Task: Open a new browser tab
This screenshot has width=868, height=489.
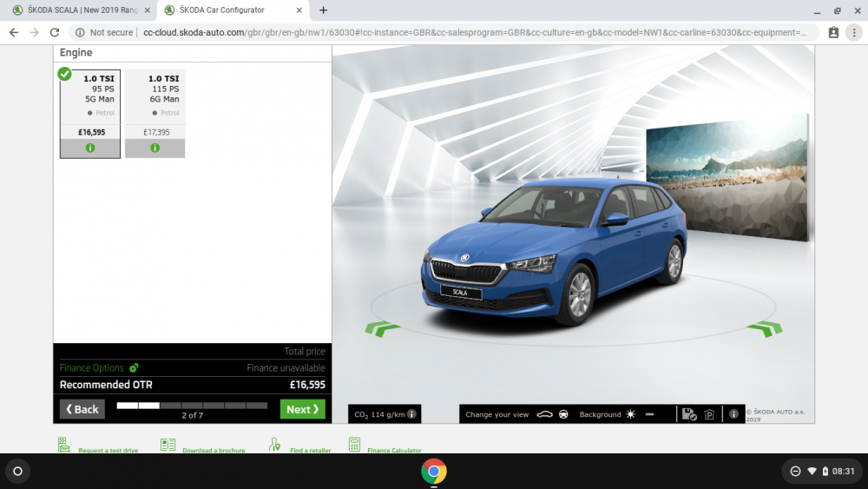Action: coord(323,10)
